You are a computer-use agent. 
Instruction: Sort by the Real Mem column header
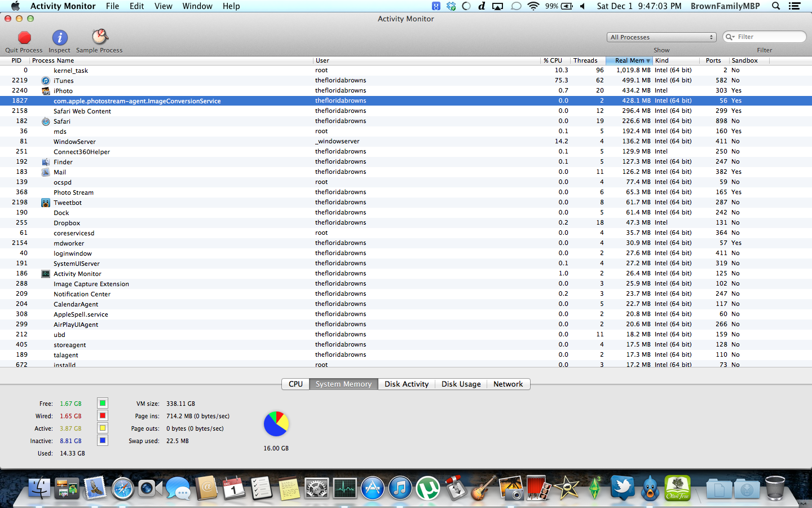[629, 60]
